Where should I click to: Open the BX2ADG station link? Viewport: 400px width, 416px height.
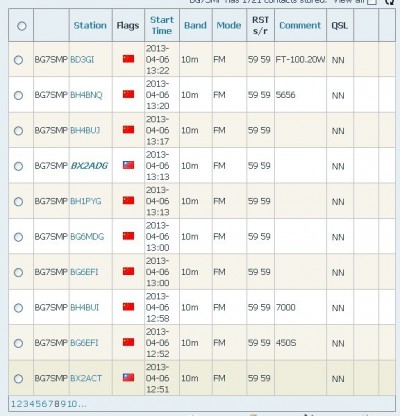89,166
